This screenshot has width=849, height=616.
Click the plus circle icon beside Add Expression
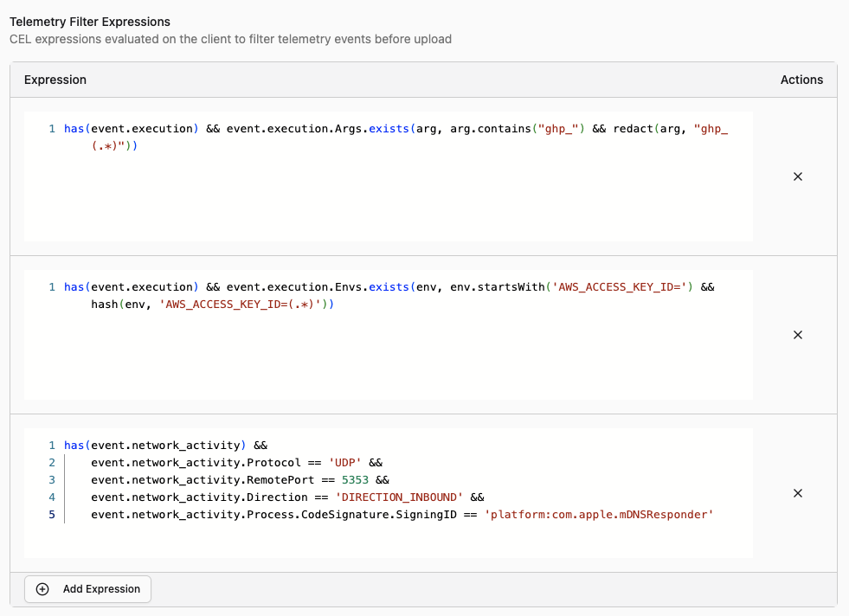(x=42, y=589)
